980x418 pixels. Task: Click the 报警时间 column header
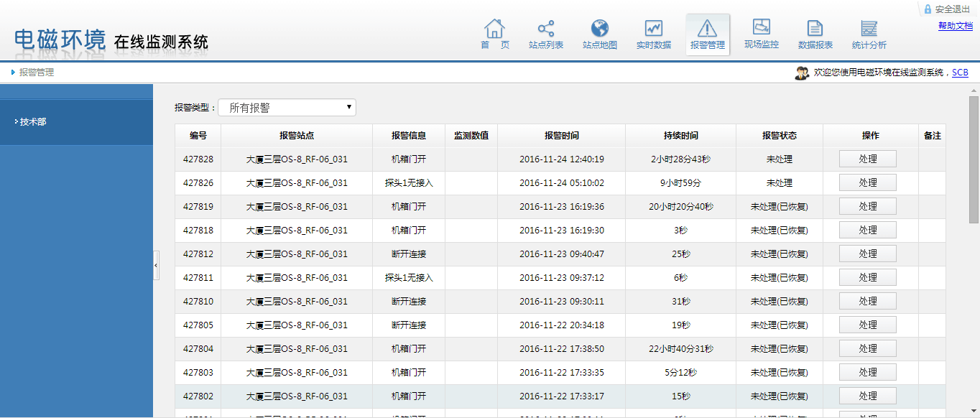pos(562,136)
